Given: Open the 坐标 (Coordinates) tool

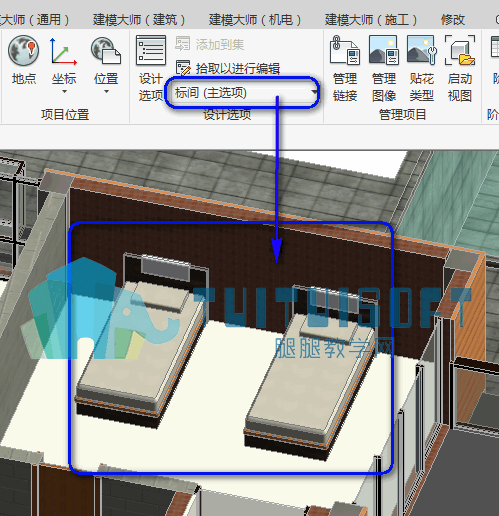Looking at the screenshot, I should [64, 60].
